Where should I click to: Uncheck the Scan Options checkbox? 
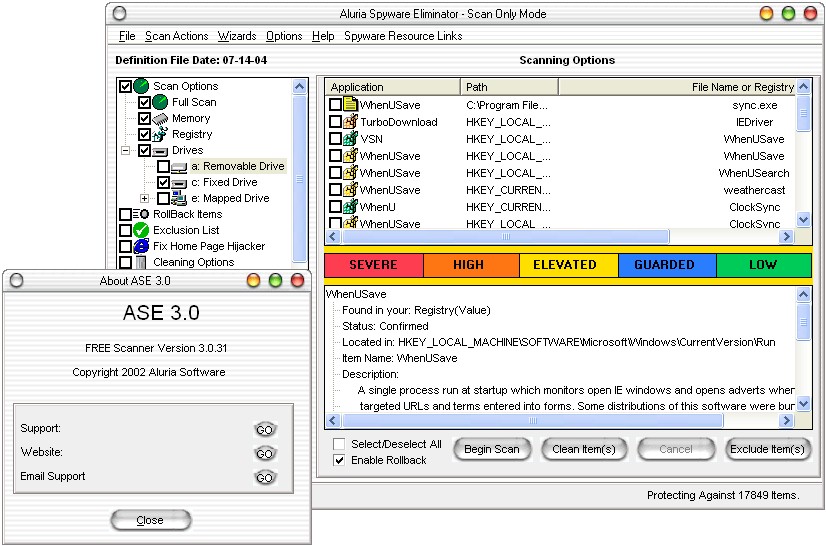click(x=125, y=86)
